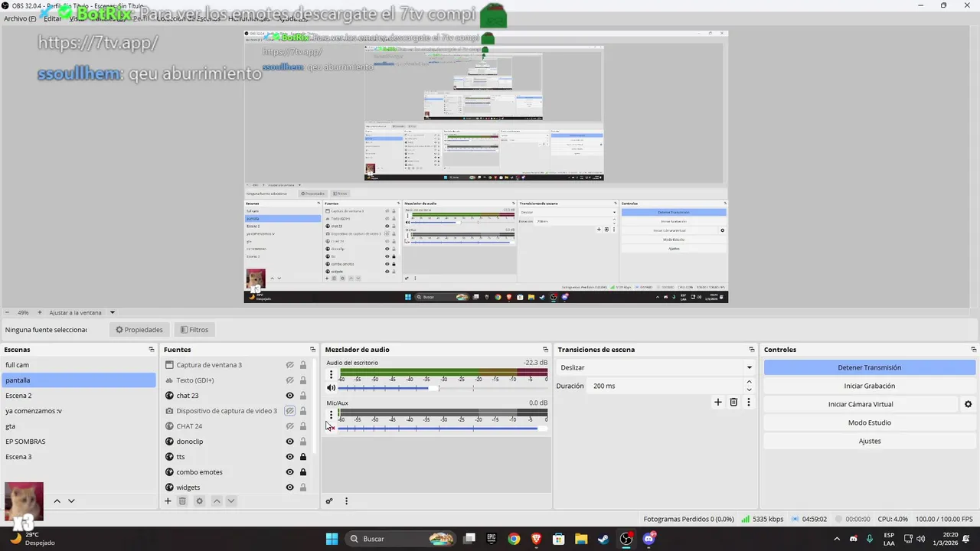980x551 pixels.
Task: Expand hidden system tray icons
Action: [836, 539]
